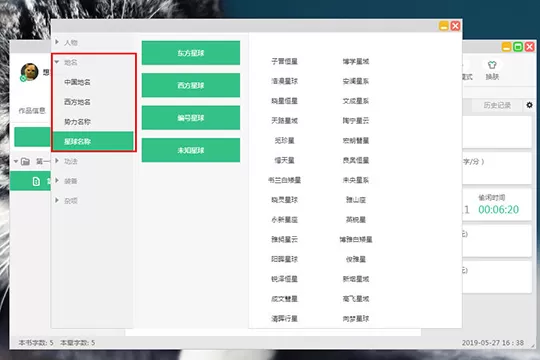Select 中国地名 in the sidebar
540x360 pixels.
pos(77,82)
